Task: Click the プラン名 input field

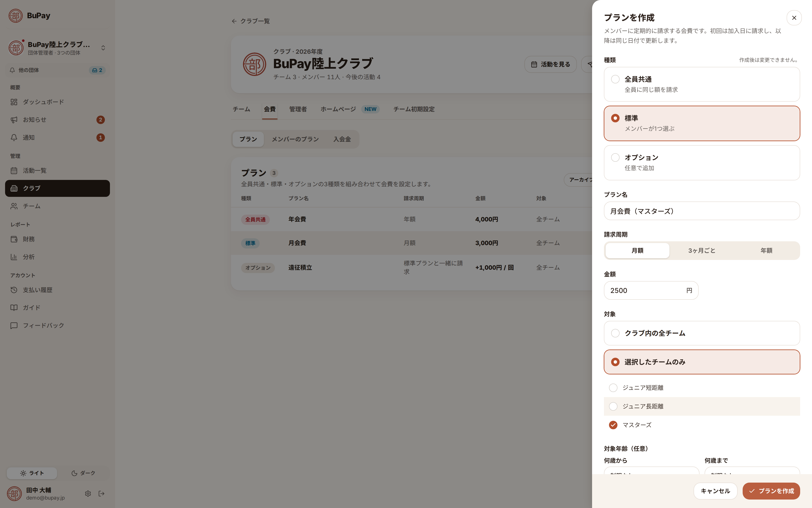Action: click(702, 211)
